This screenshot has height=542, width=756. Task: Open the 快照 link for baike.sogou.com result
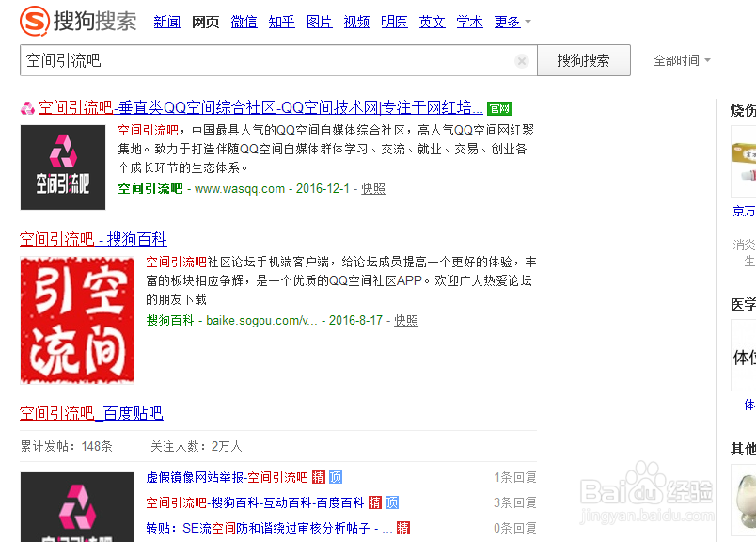coord(406,321)
